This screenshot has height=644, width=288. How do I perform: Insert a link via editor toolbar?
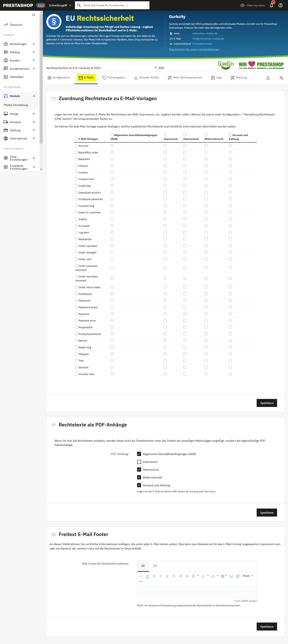click(187, 576)
